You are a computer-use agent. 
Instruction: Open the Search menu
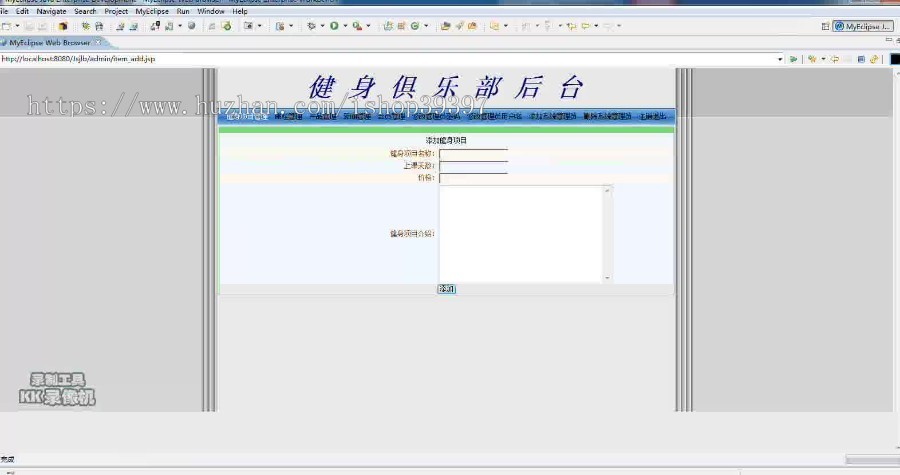click(x=86, y=11)
